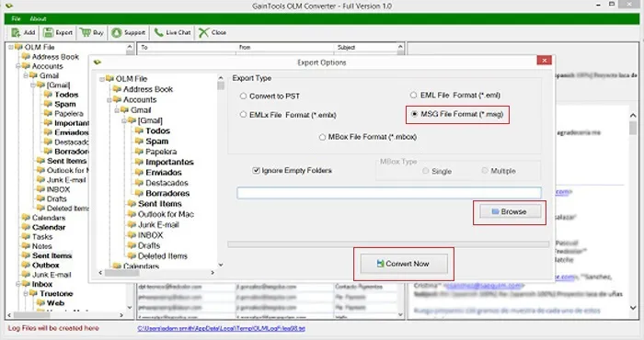Click INBOX folder icon in dialog tree
This screenshot has height=340, width=644.
(x=132, y=235)
